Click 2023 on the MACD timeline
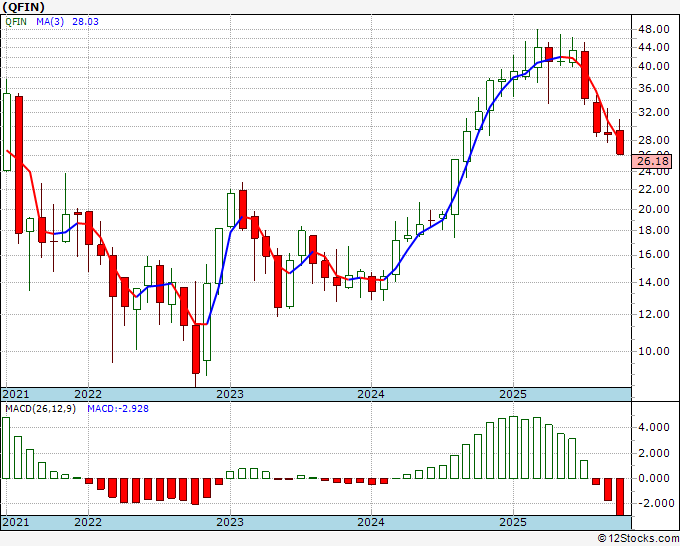 tap(230, 522)
